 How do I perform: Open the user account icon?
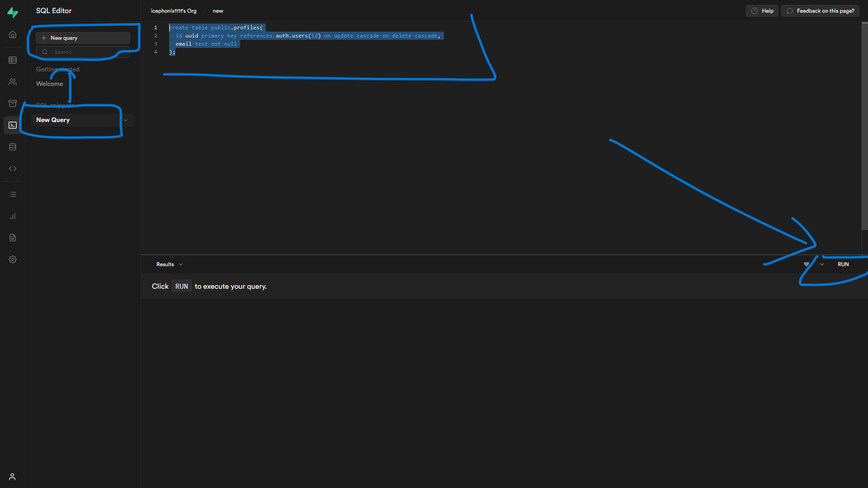(x=12, y=477)
